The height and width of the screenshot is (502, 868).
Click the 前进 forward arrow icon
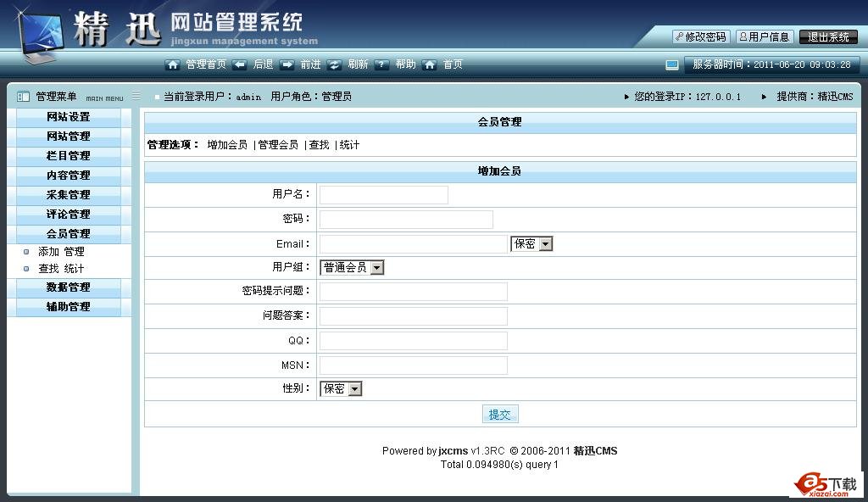point(287,64)
